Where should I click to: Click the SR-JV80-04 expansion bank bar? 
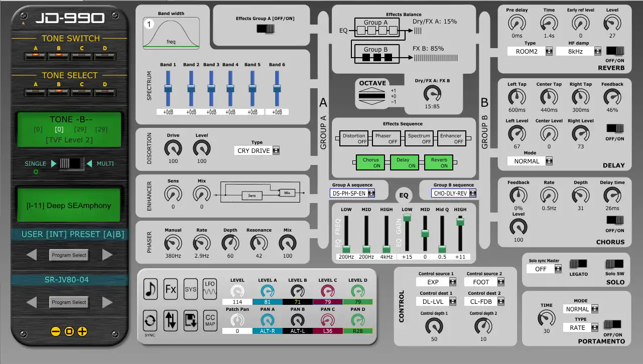[70, 280]
